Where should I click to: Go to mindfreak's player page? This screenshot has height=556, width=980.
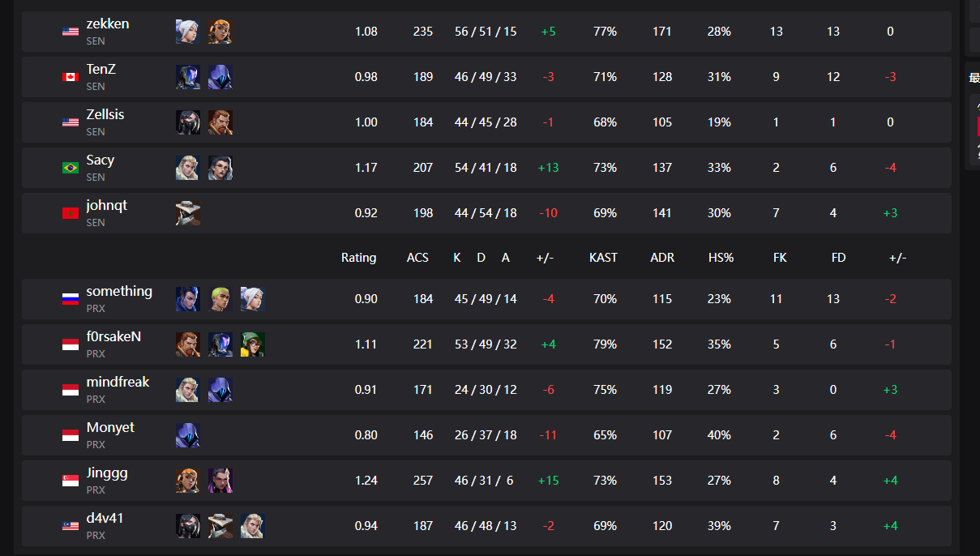point(118,382)
